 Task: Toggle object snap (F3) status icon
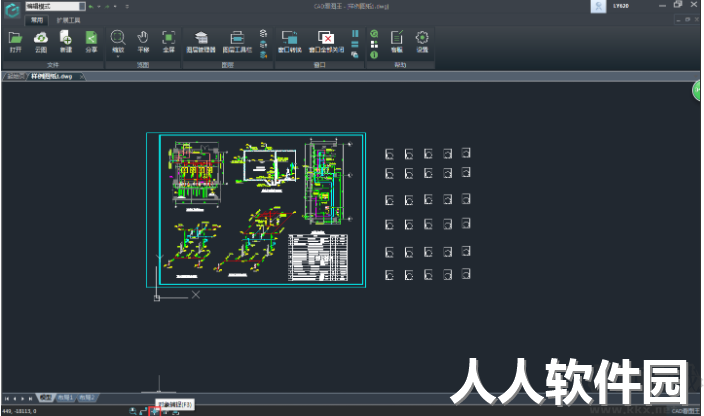coord(154,411)
